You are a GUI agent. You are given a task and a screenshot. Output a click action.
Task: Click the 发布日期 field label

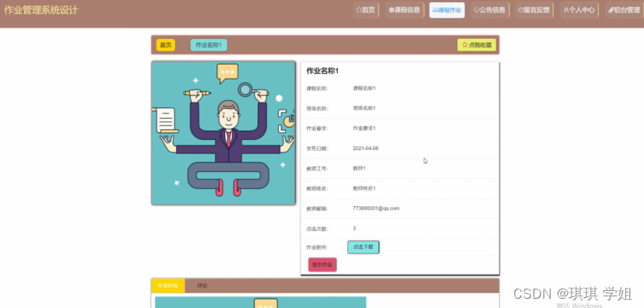pos(317,149)
